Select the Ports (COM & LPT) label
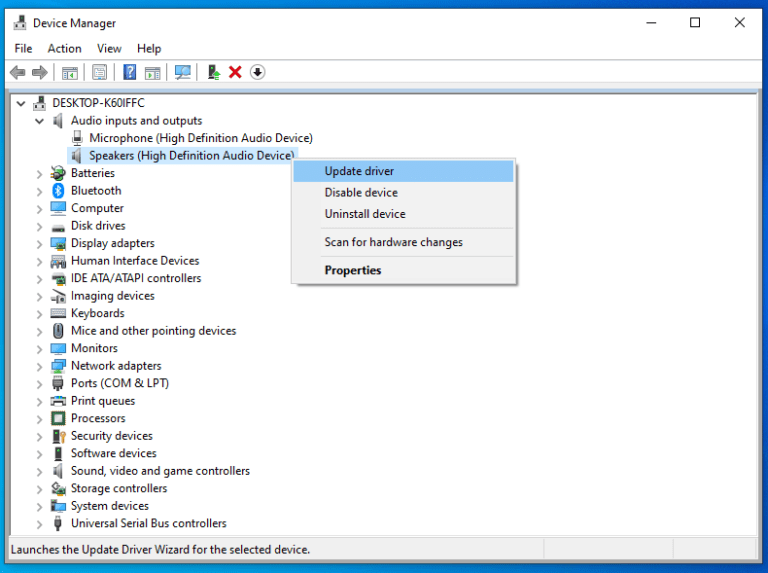768x573 pixels. (120, 383)
